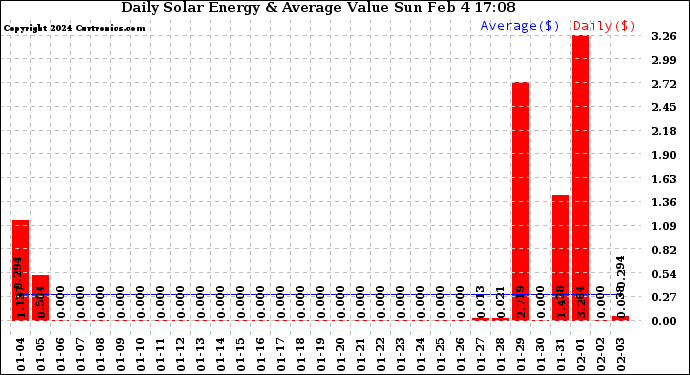Click the tall red bar for 02-01
Viewport: 690px width, 375px height.
[580, 178]
